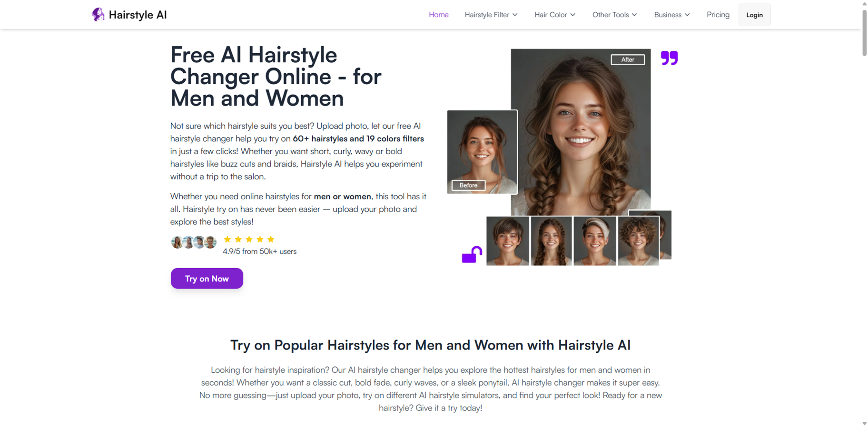Select the twin braids hairstyle thumbnail
Viewport: 868px width, 427px height.
(551, 241)
